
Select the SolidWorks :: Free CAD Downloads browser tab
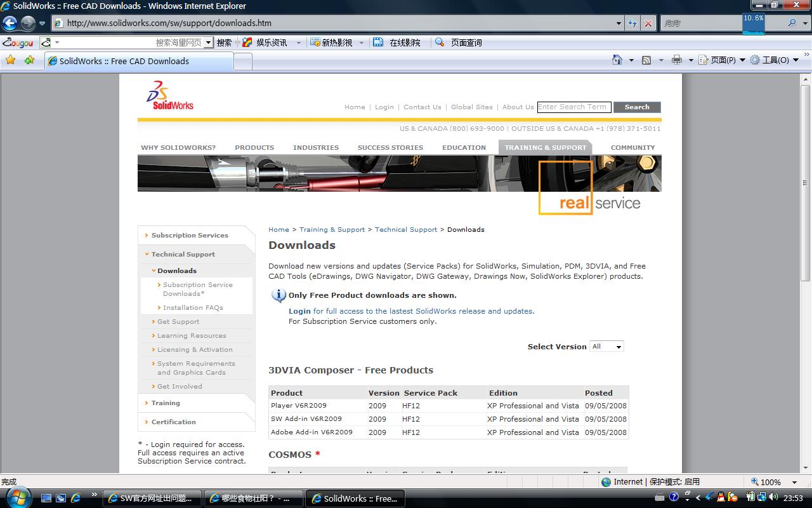(139, 61)
